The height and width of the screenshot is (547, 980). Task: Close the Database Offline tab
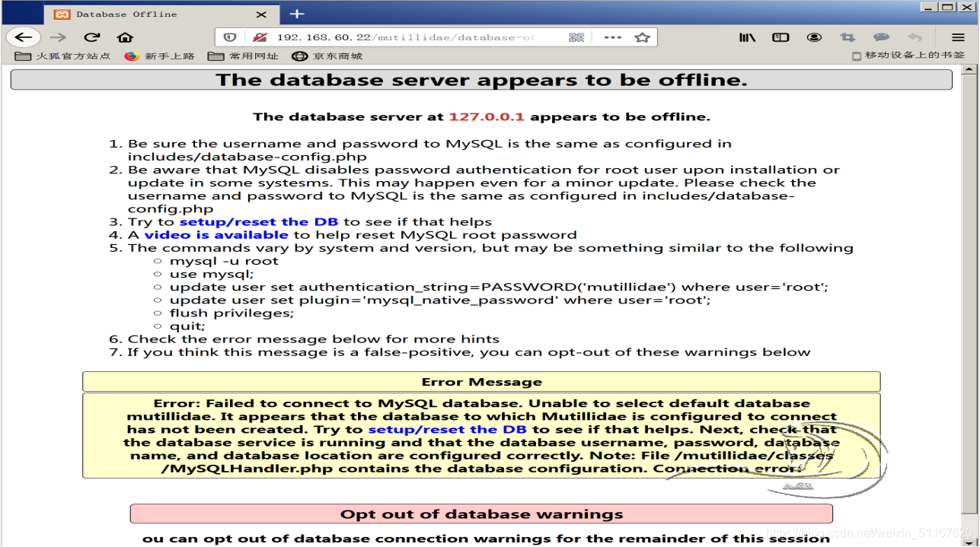(x=261, y=14)
